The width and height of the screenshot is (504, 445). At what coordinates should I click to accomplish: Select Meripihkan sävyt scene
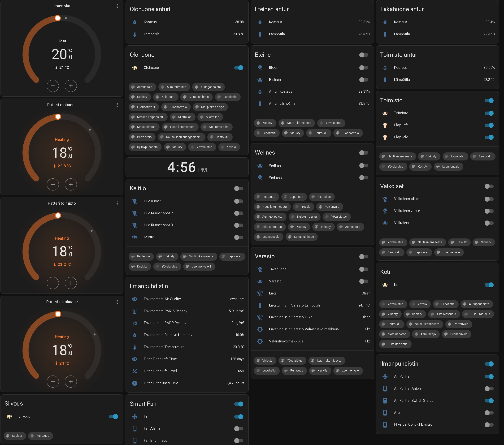click(x=210, y=107)
